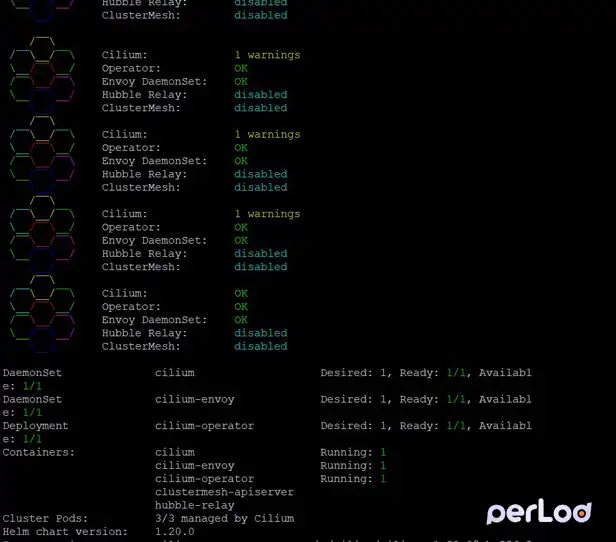Select "Deployment" row label

pyautogui.click(x=35, y=426)
